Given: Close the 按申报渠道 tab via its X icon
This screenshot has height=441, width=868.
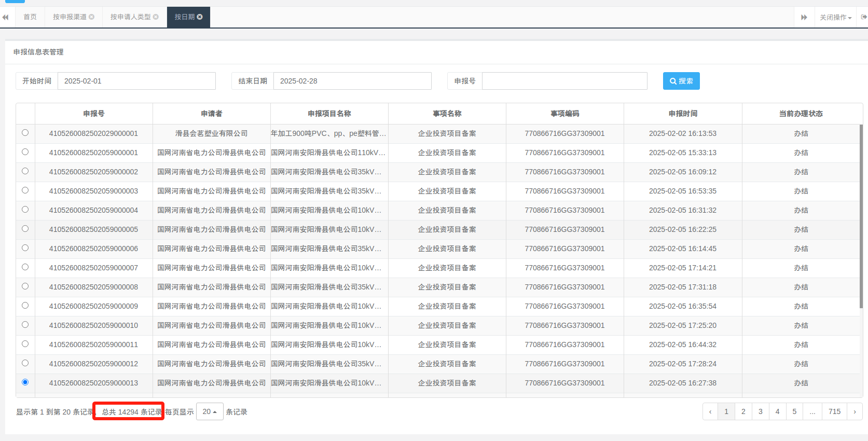Looking at the screenshot, I should (x=92, y=17).
